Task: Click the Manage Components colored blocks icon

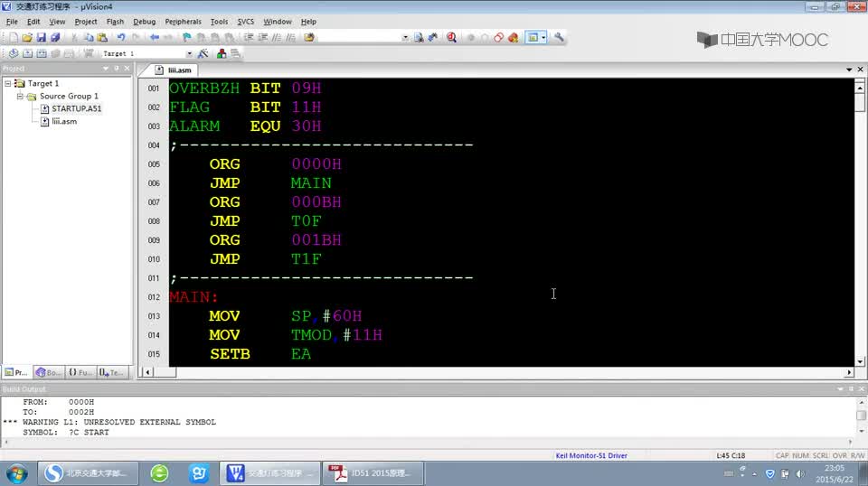Action: point(222,53)
